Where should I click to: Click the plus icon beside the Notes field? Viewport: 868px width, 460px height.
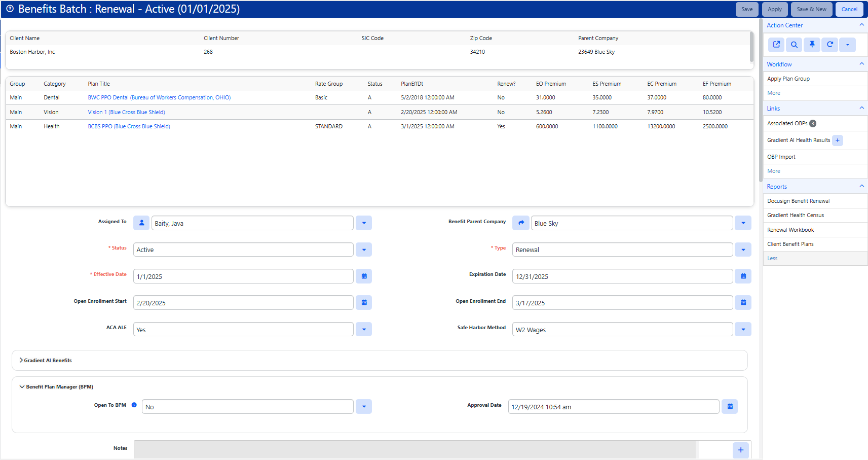point(740,449)
